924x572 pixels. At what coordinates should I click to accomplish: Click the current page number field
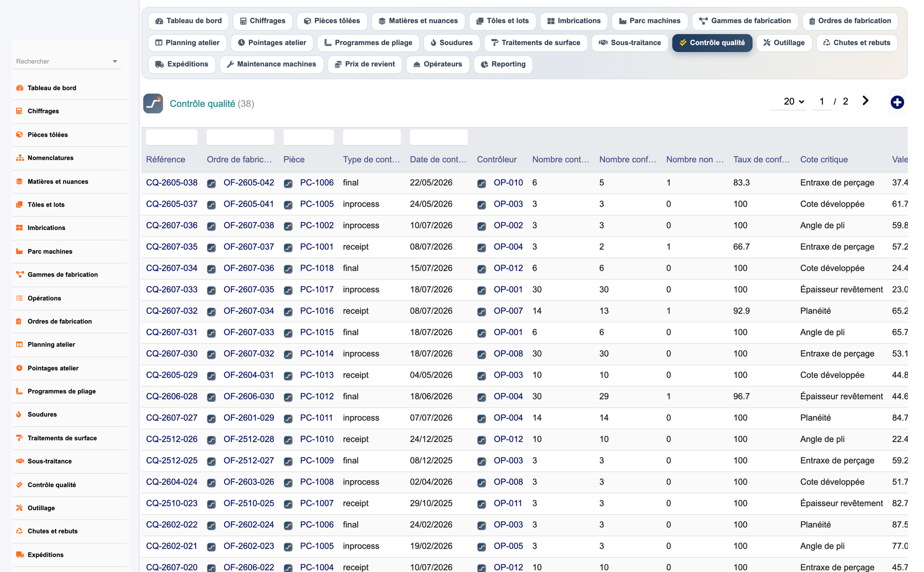821,101
